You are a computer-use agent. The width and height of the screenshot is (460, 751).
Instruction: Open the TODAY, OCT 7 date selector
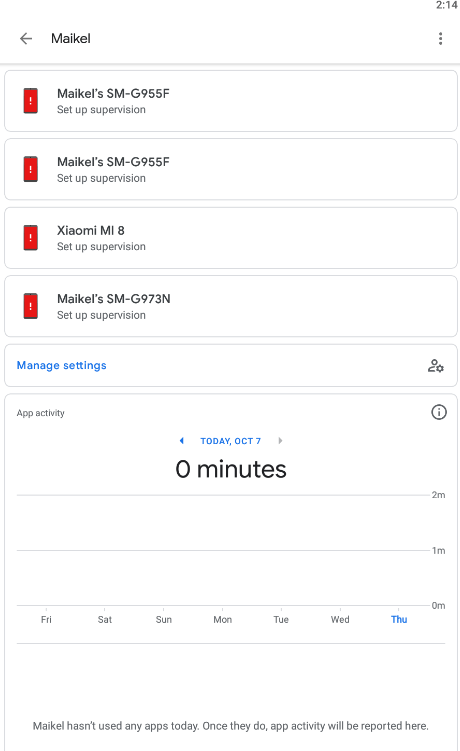[230, 441]
